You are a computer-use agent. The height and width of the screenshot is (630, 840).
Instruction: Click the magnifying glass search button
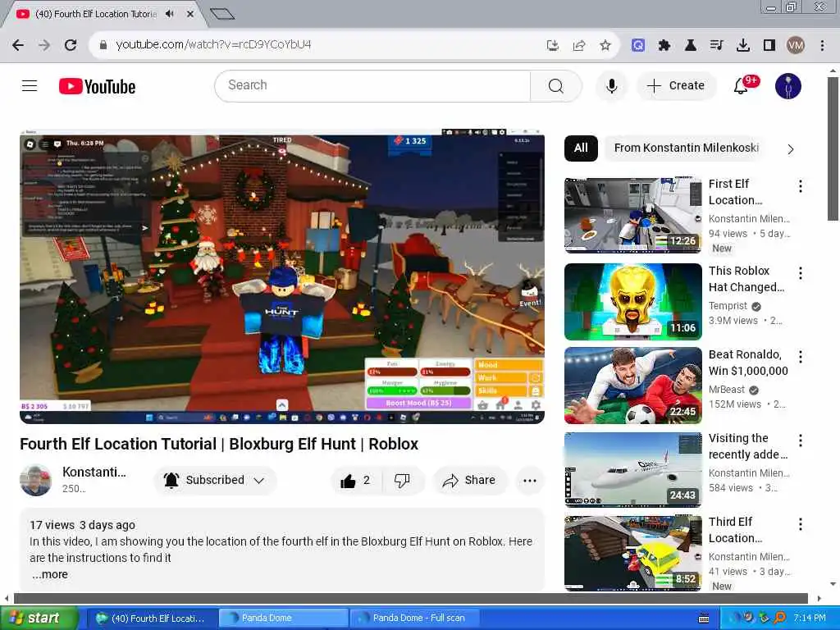[555, 85]
